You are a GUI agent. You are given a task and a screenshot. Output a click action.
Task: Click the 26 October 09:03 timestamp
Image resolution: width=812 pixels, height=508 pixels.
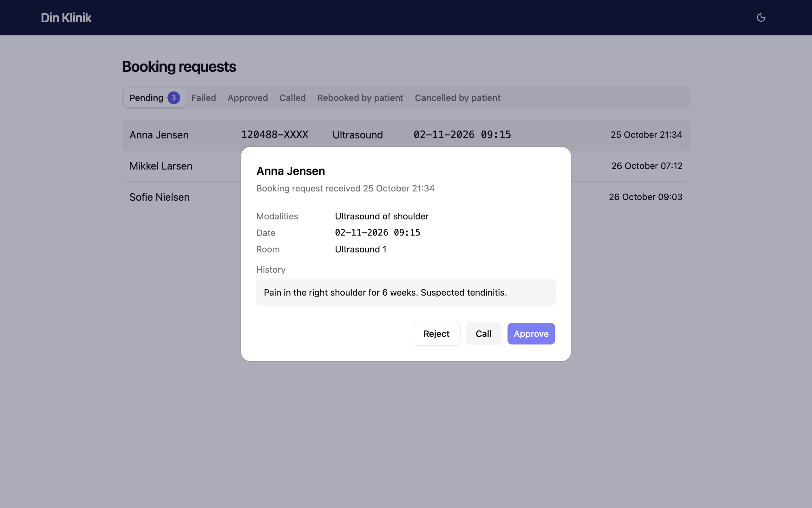click(x=645, y=197)
